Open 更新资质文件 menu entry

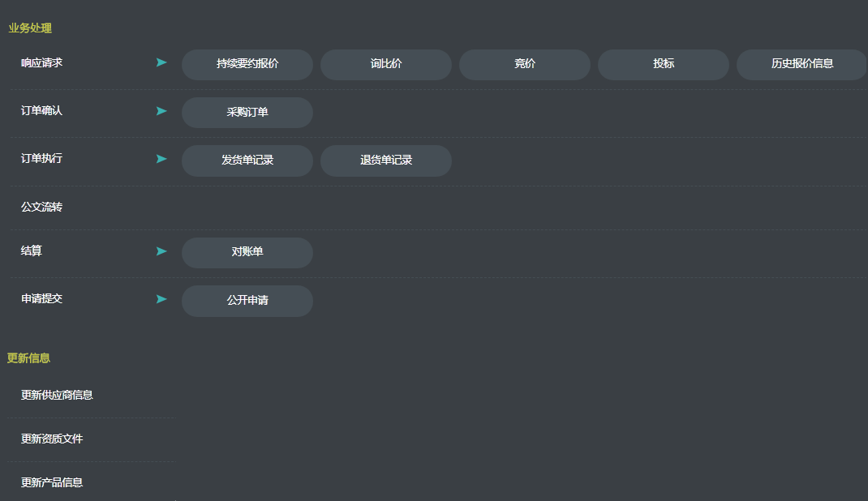pyautogui.click(x=52, y=439)
